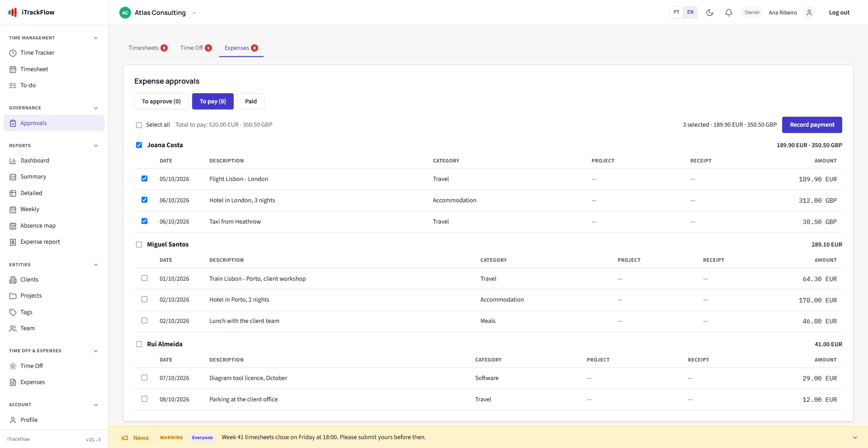Click the Team people icon
The width and height of the screenshot is (868, 448).
tap(13, 329)
